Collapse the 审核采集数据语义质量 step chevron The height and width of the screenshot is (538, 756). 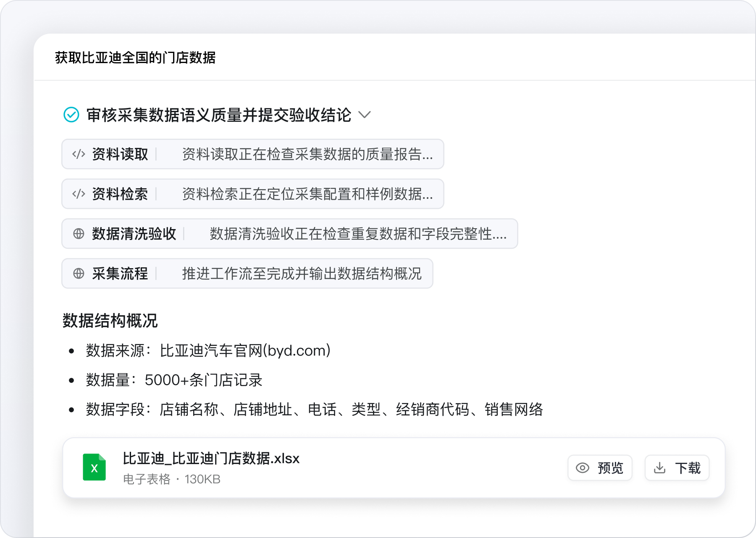365,115
